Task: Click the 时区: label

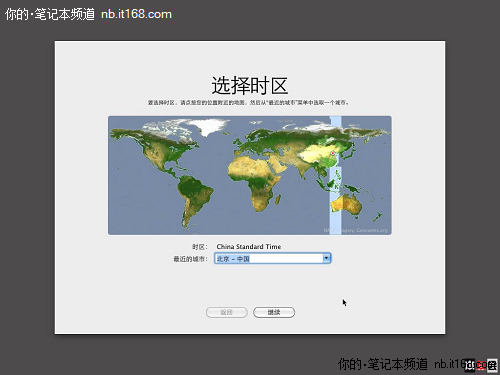Action: pos(200,247)
